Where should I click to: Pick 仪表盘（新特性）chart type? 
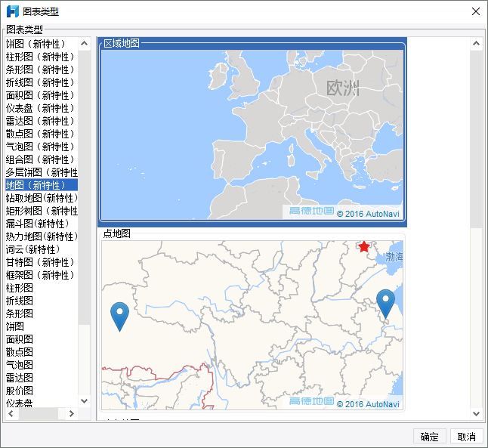click(42, 108)
